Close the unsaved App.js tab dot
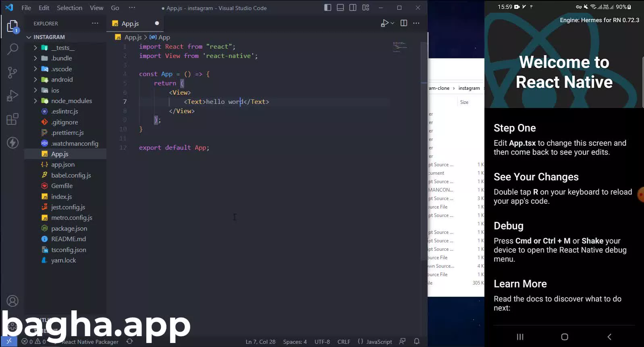The height and width of the screenshot is (347, 644). point(157,23)
